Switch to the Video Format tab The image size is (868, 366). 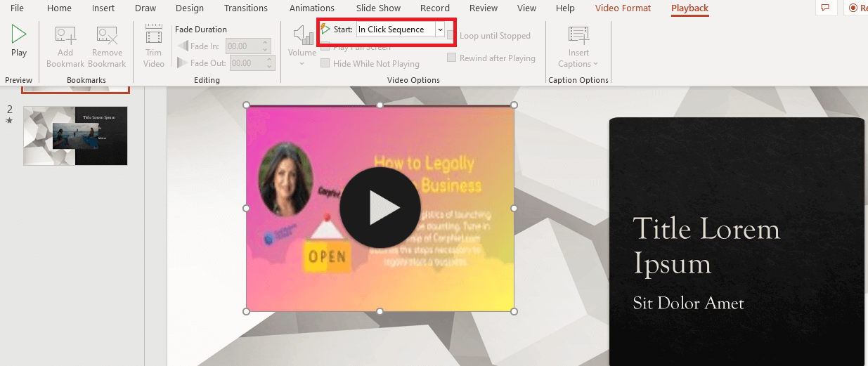623,8
